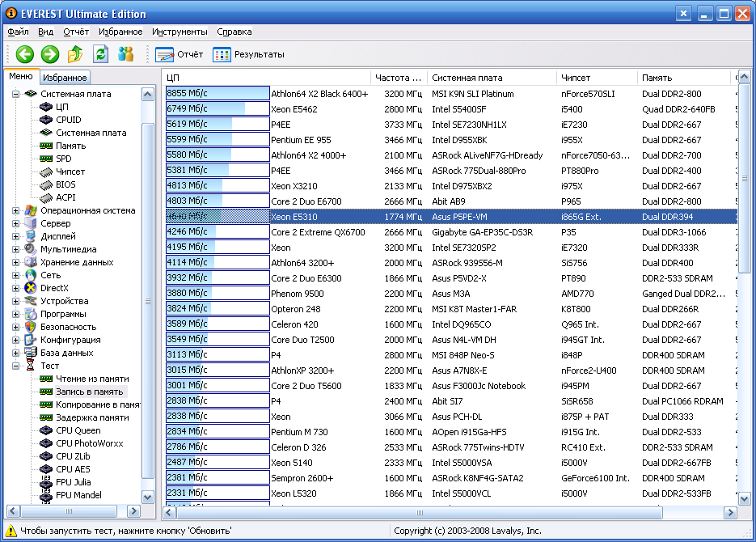Open the Результаты toolbar button
The image size is (756, 542).
click(x=248, y=54)
